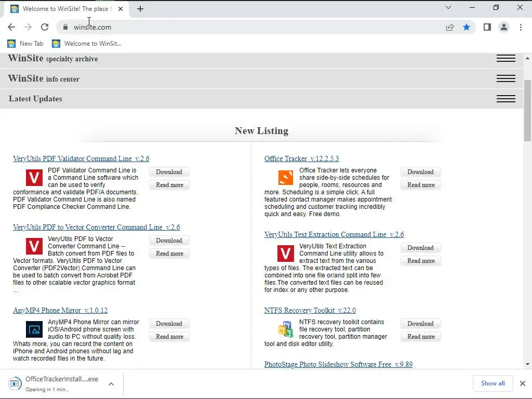Open the share page icon
The height and width of the screenshot is (399, 532).
(x=450, y=27)
